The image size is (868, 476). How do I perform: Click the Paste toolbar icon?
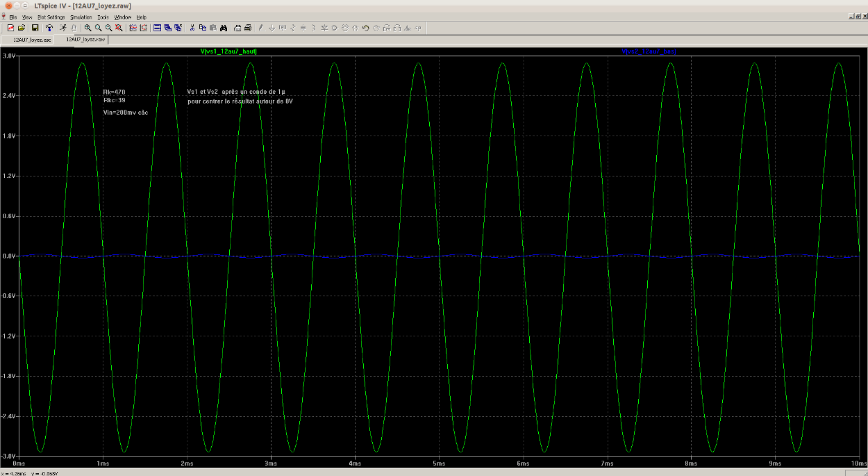pos(213,28)
